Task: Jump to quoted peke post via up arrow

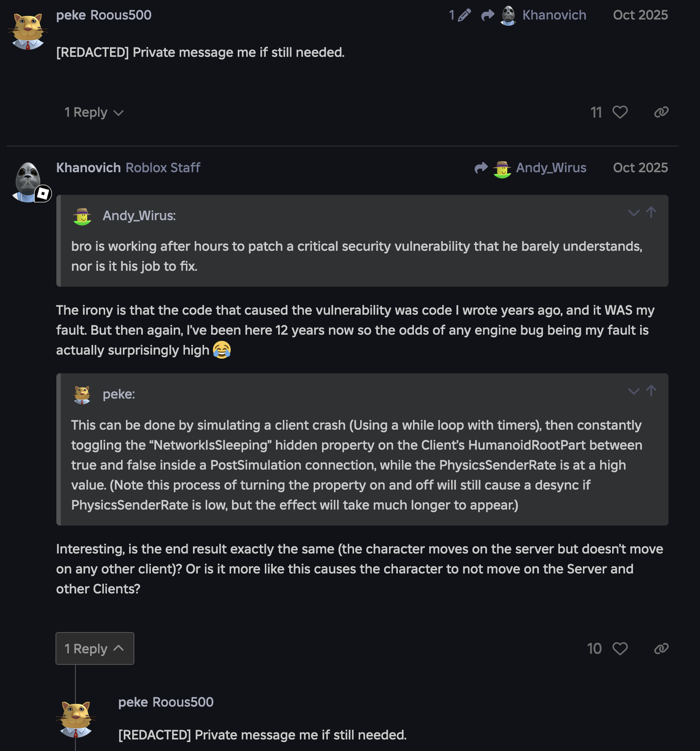Action: tap(651, 391)
